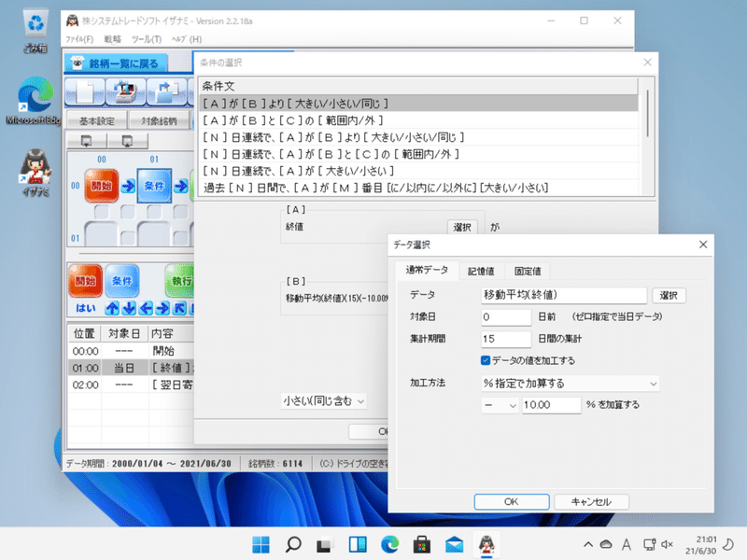Open the ファイル(F) menu

[79, 39]
